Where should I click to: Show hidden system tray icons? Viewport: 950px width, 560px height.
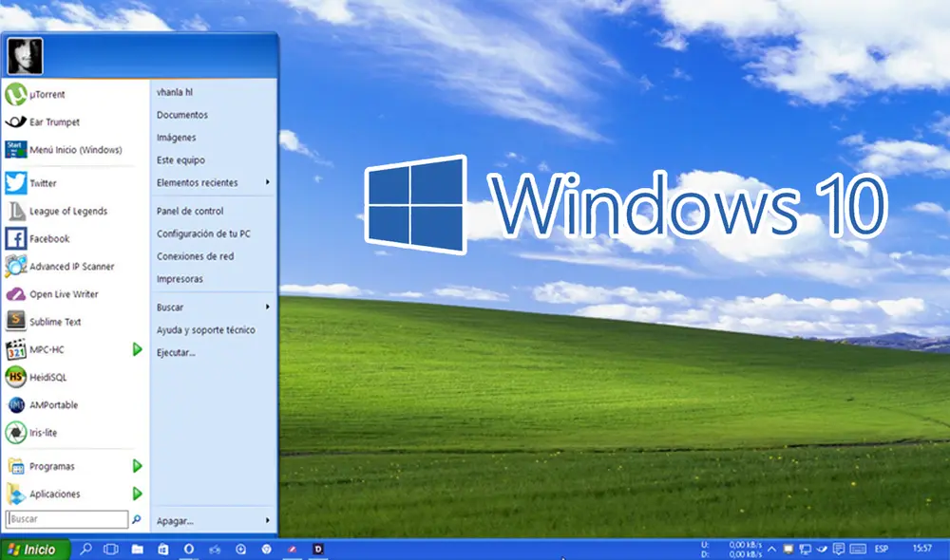pyautogui.click(x=770, y=549)
